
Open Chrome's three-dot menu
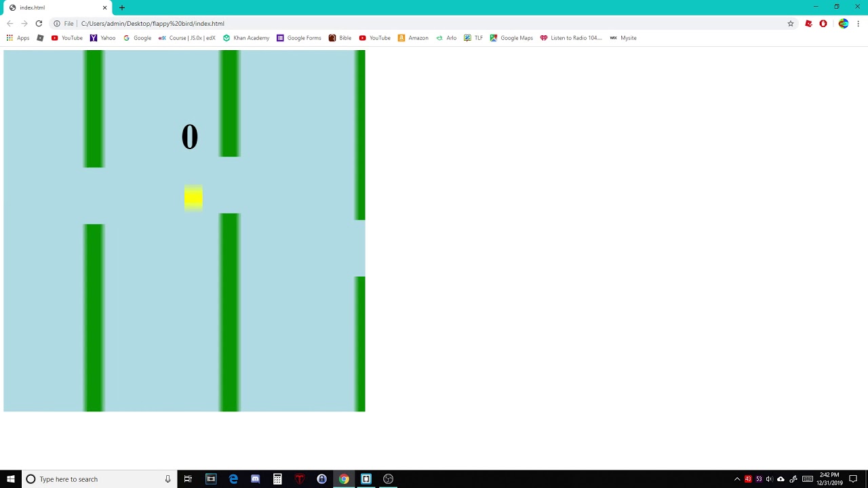859,23
